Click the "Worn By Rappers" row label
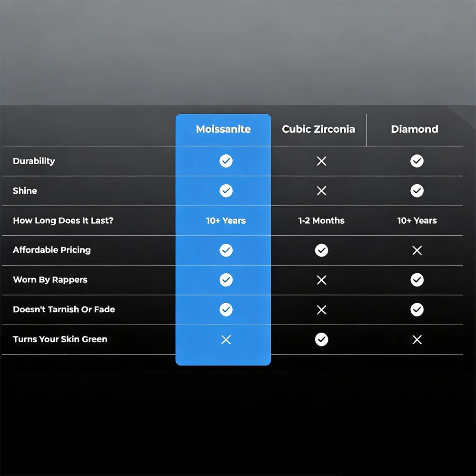The width and height of the screenshot is (476, 476). [x=50, y=280]
